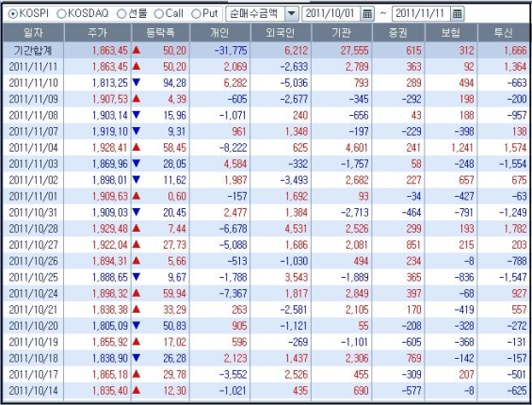Select the 선물 radio button
The width and height of the screenshot is (532, 405).
click(x=121, y=14)
